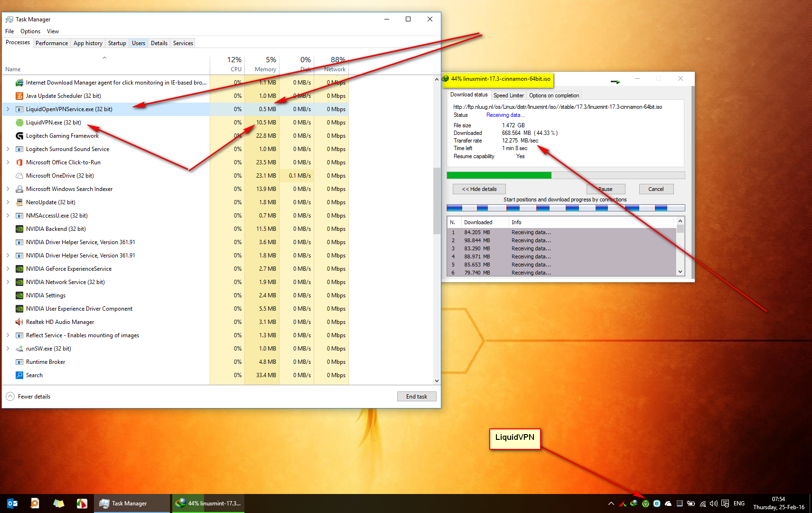Click the NVIDIA Backend process icon

[19, 229]
